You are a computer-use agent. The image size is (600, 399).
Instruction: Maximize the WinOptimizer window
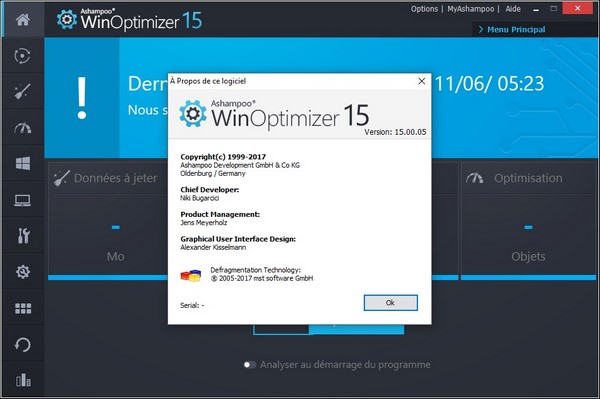tap(553, 8)
